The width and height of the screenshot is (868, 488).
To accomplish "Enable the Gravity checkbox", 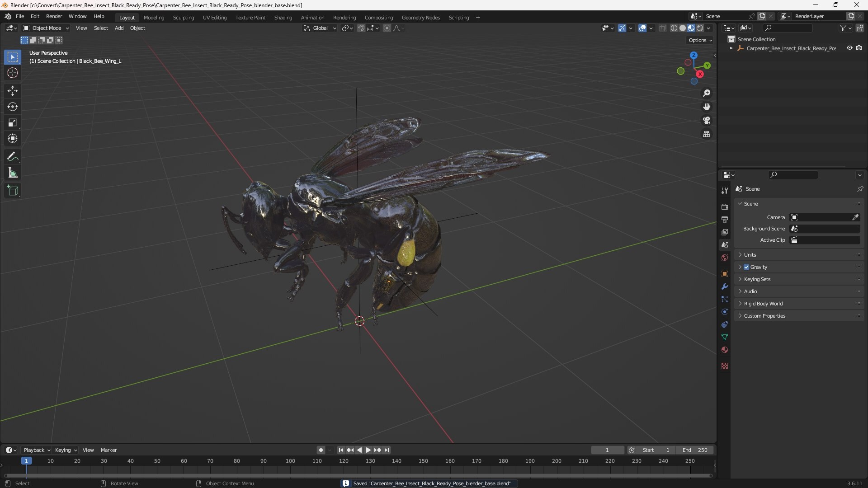I will pyautogui.click(x=746, y=267).
